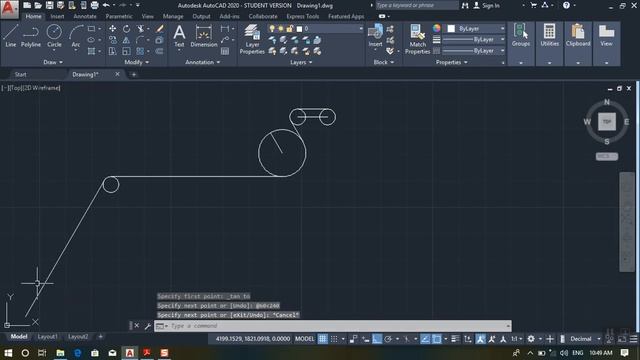Click the Sign In button

[486, 5]
